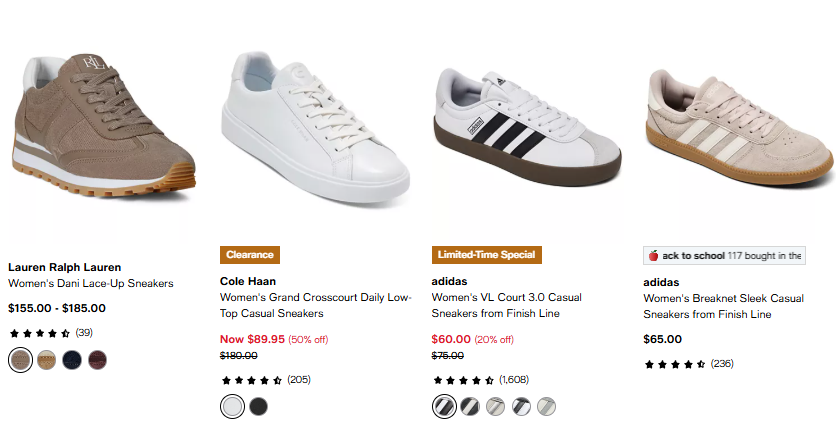Click the Back to school bought badge

724,255
